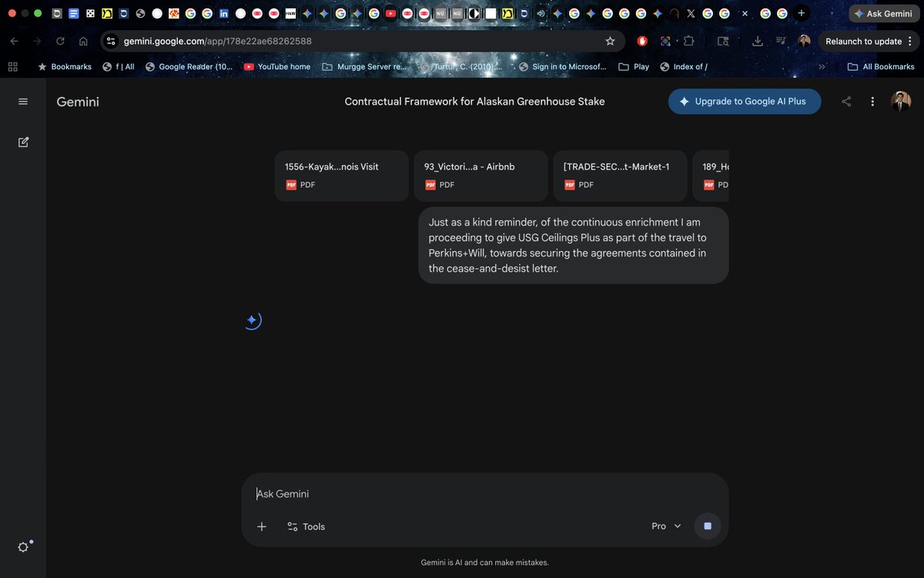Go back with browser back arrow
924x578 pixels.
tap(14, 41)
